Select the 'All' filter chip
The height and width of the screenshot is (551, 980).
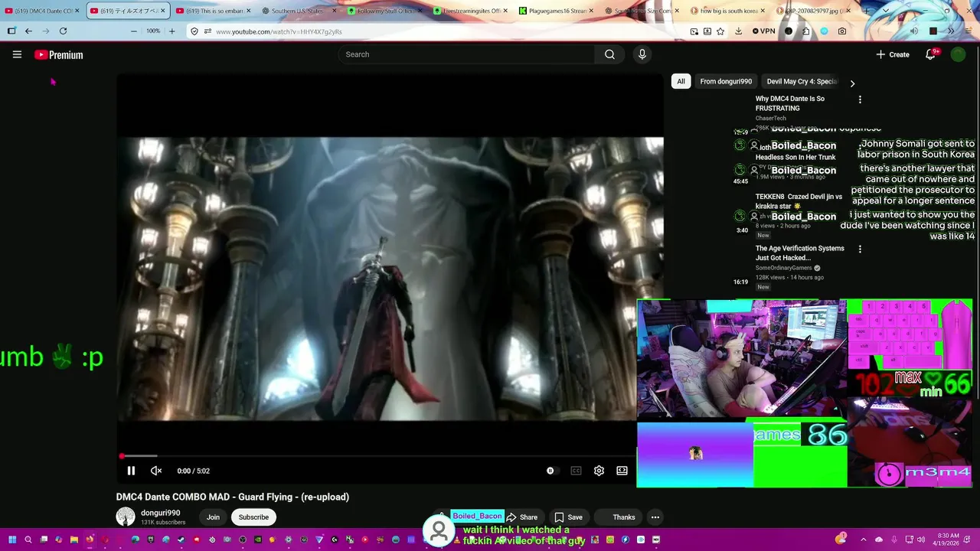681,81
